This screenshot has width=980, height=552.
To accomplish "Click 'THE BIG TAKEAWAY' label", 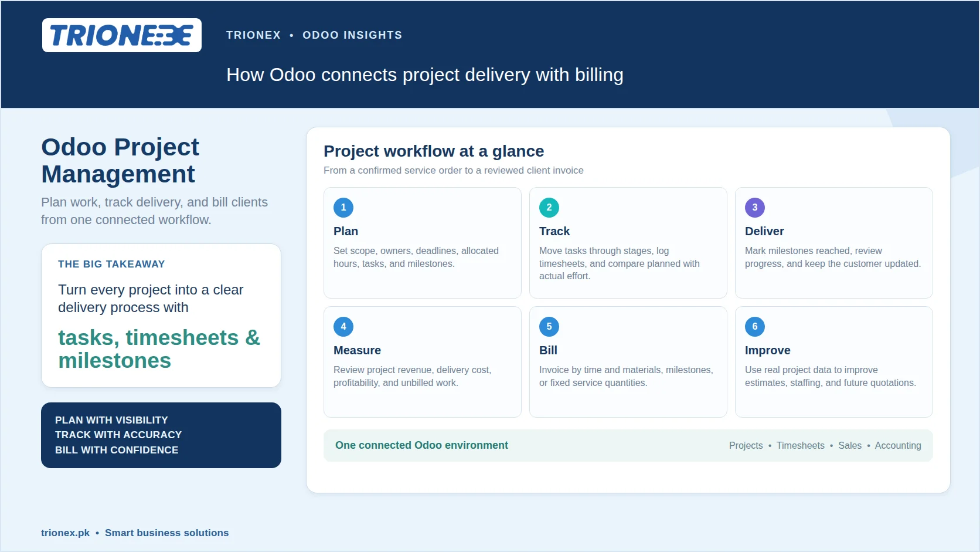I will 111,264.
